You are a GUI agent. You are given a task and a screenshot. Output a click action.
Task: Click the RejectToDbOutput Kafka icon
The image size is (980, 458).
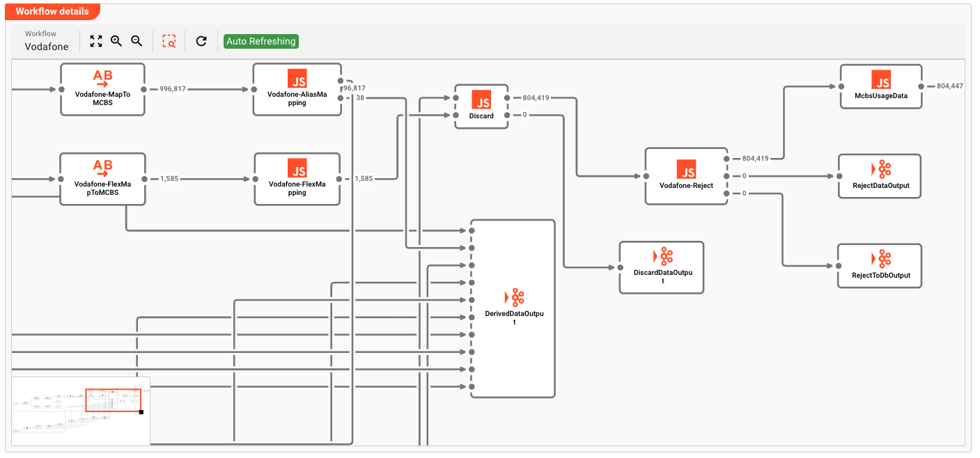click(x=881, y=258)
